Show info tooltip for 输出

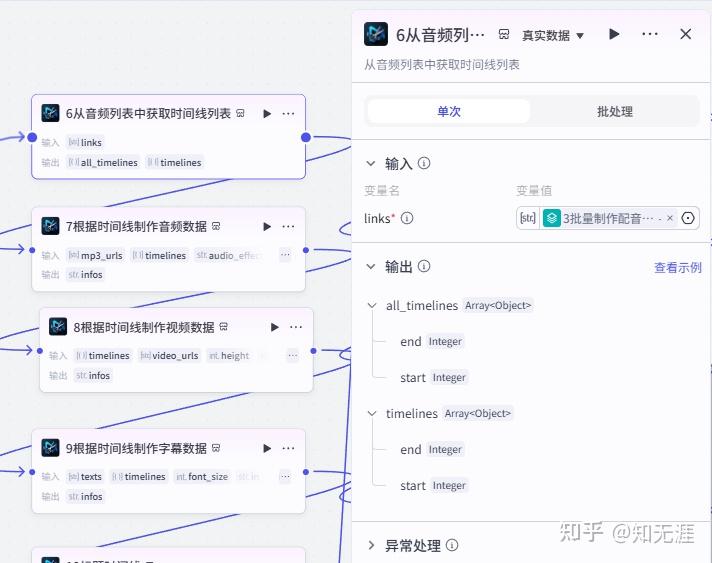[424, 266]
